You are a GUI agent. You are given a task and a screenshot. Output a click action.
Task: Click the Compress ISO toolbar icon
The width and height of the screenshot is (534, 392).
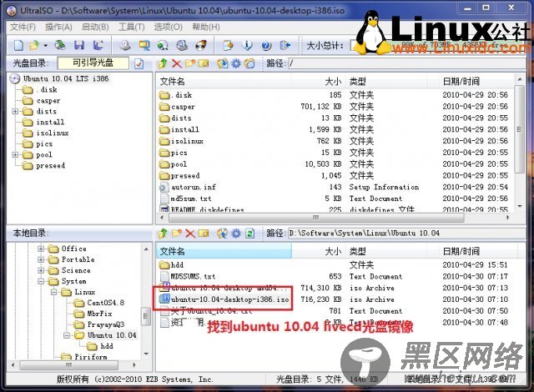click(x=144, y=45)
